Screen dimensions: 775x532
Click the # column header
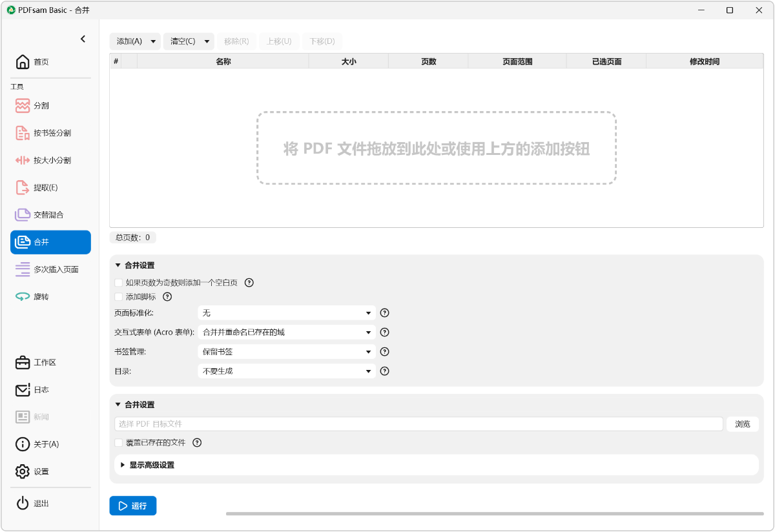(x=116, y=61)
